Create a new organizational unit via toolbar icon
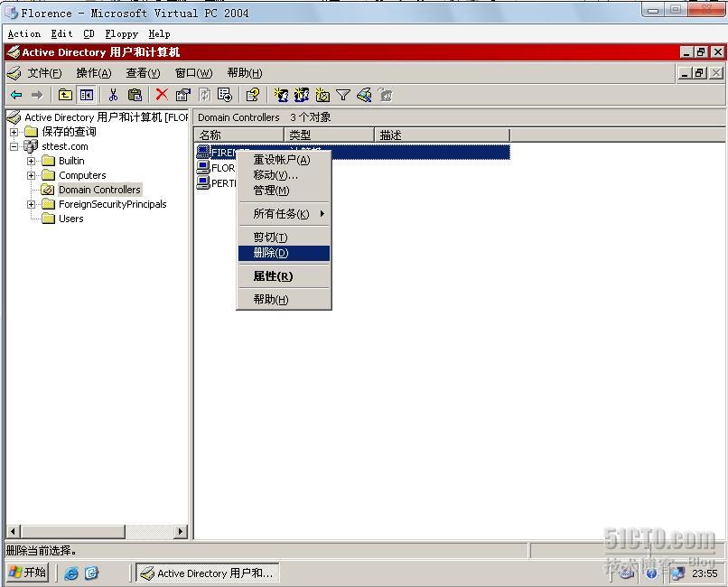This screenshot has width=728, height=587. 322,95
